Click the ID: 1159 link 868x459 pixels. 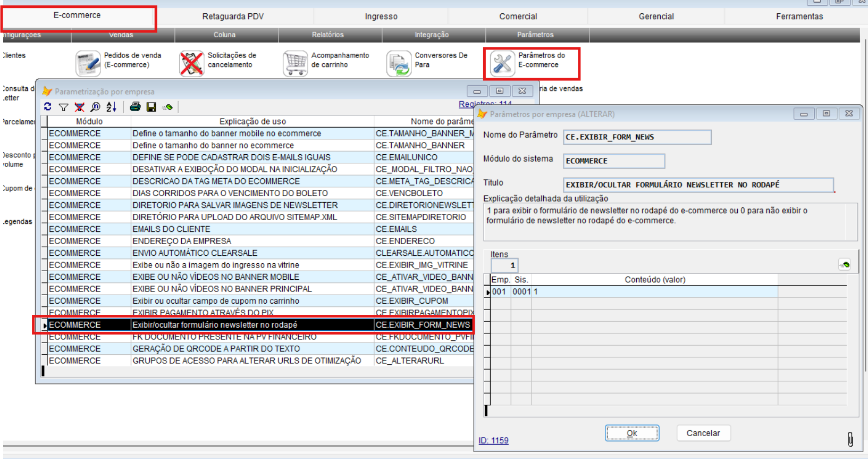tap(493, 440)
